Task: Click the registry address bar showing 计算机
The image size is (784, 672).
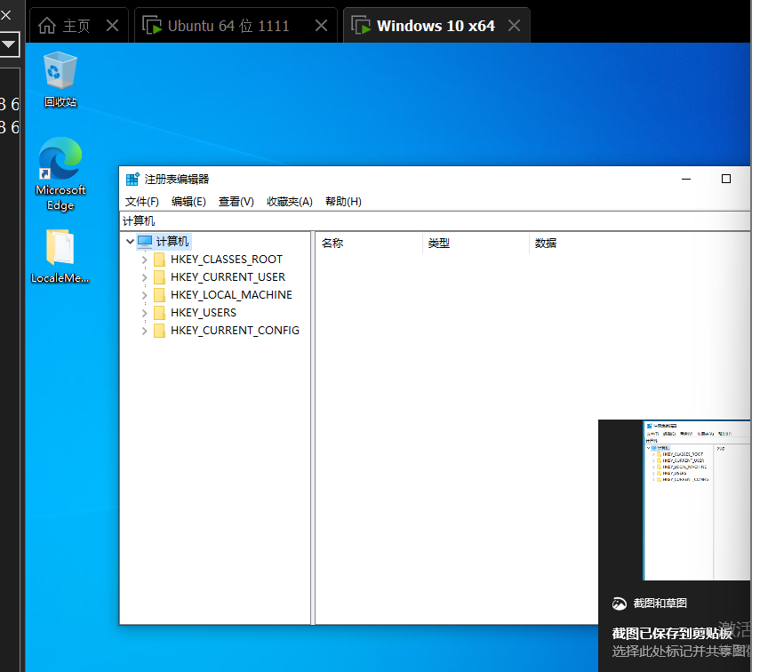Action: [435, 221]
